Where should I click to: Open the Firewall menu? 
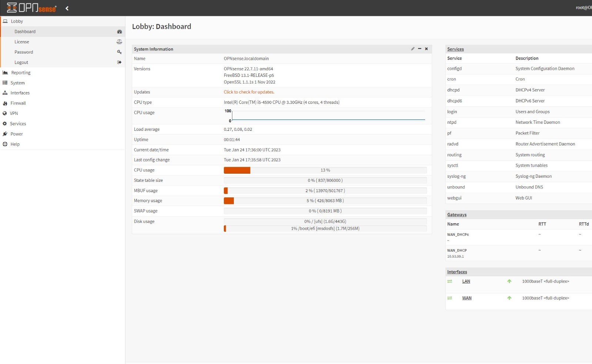coord(18,103)
